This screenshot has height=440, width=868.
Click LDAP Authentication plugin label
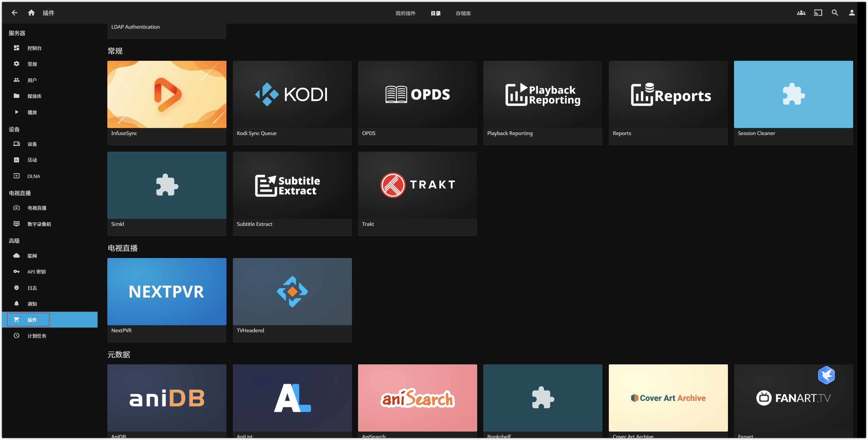135,27
